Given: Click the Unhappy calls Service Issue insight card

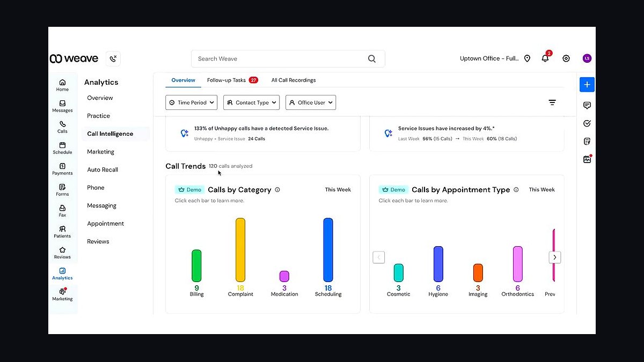Looking at the screenshot, I should click(x=263, y=134).
